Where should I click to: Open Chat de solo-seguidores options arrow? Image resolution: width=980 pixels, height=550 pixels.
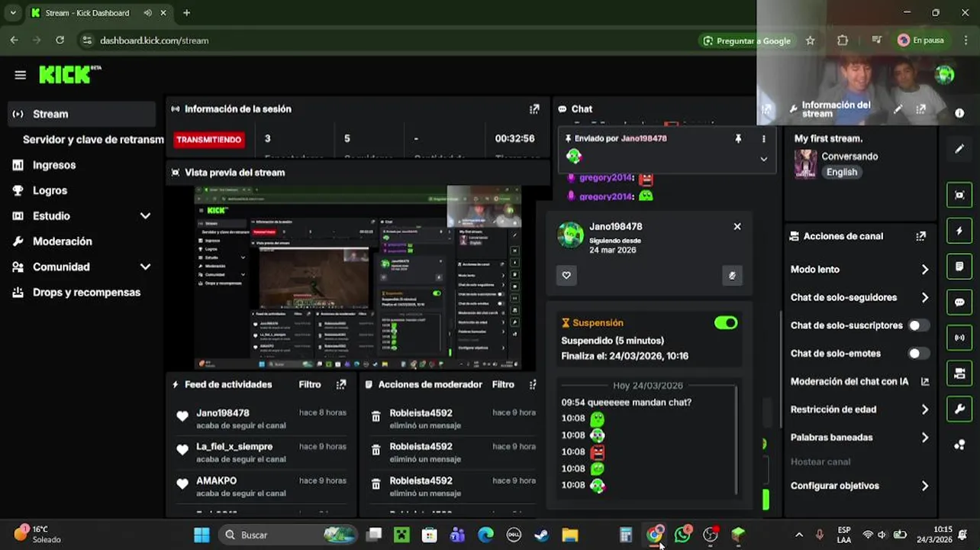924,298
